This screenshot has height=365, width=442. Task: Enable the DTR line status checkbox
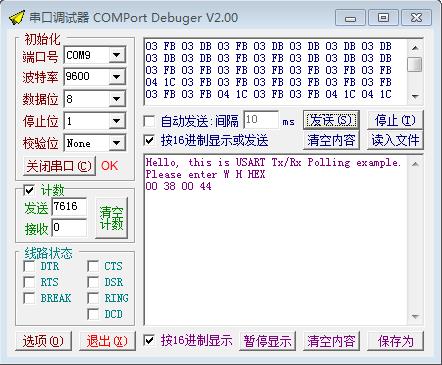click(29, 266)
